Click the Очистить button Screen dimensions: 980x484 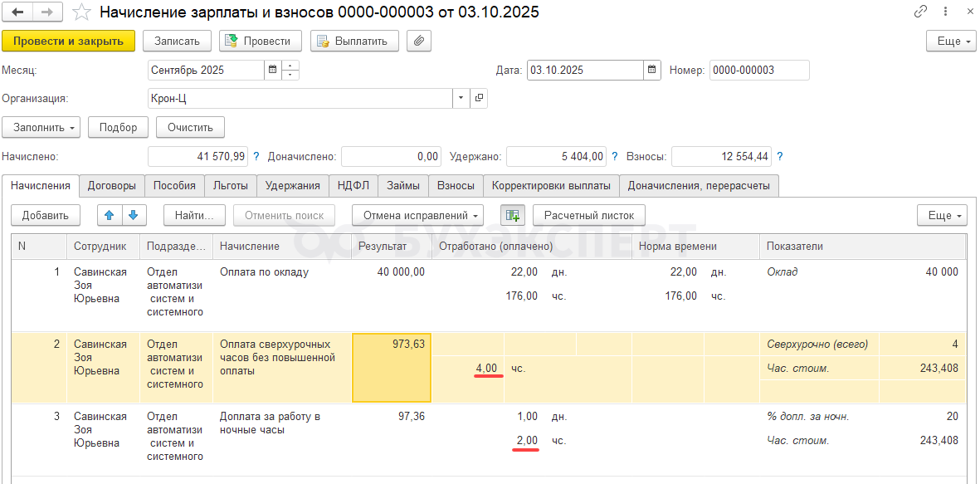[190, 128]
